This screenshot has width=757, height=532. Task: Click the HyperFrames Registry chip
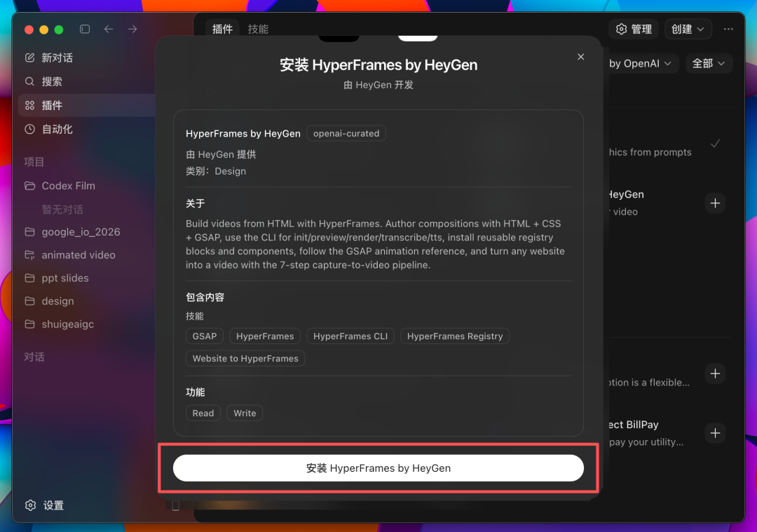click(455, 336)
